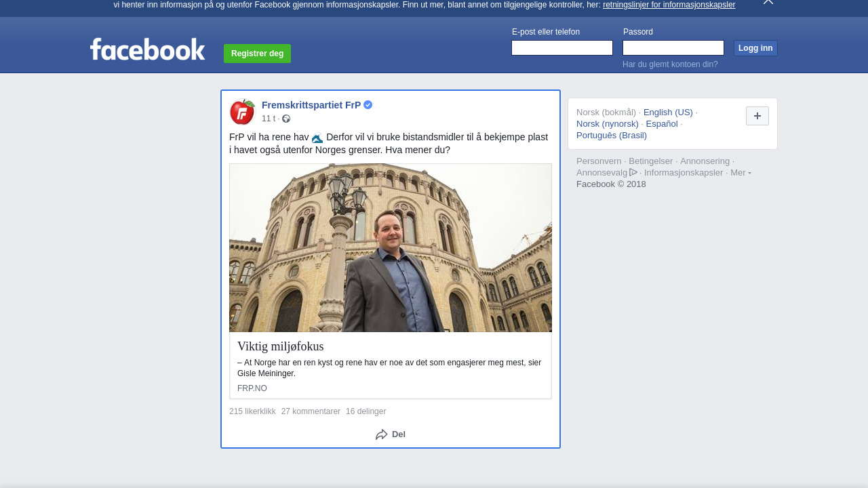Screen dimensions: 868x488
Task: Click the AdChoices triangle icon
Action: 633,172
